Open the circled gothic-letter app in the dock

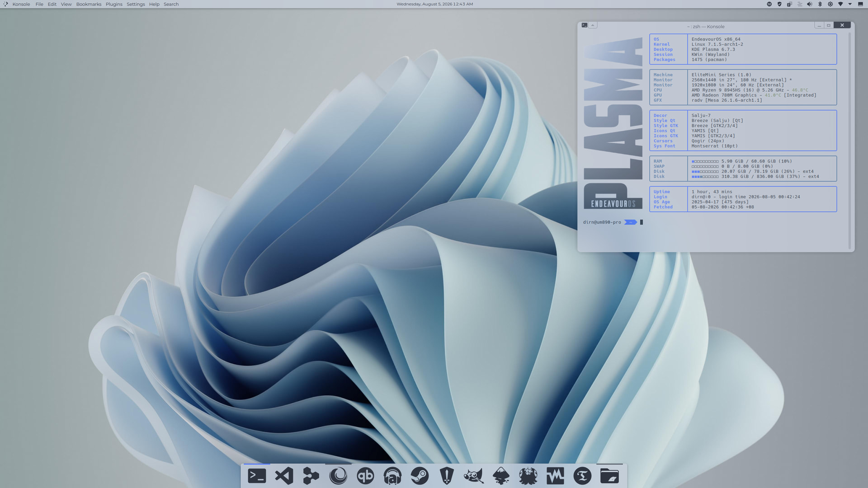pos(582,476)
